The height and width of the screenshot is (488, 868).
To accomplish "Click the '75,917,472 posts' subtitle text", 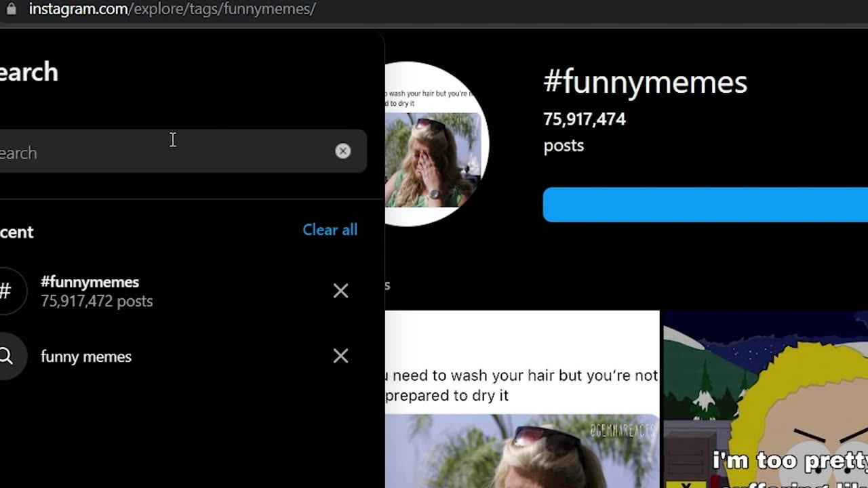I will [97, 301].
